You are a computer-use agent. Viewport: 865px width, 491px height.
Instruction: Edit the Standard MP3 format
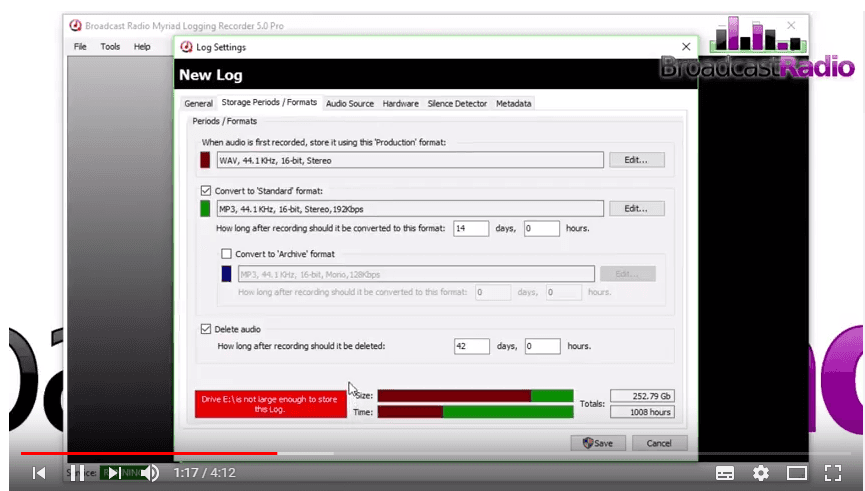(637, 209)
